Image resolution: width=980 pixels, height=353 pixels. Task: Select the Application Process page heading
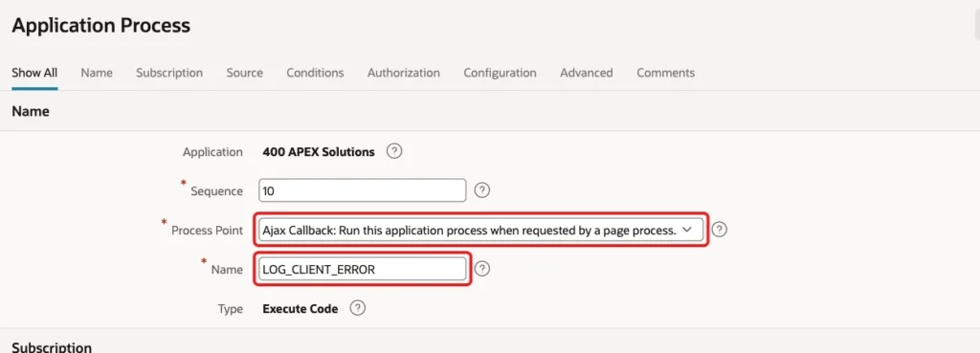pyautogui.click(x=101, y=26)
